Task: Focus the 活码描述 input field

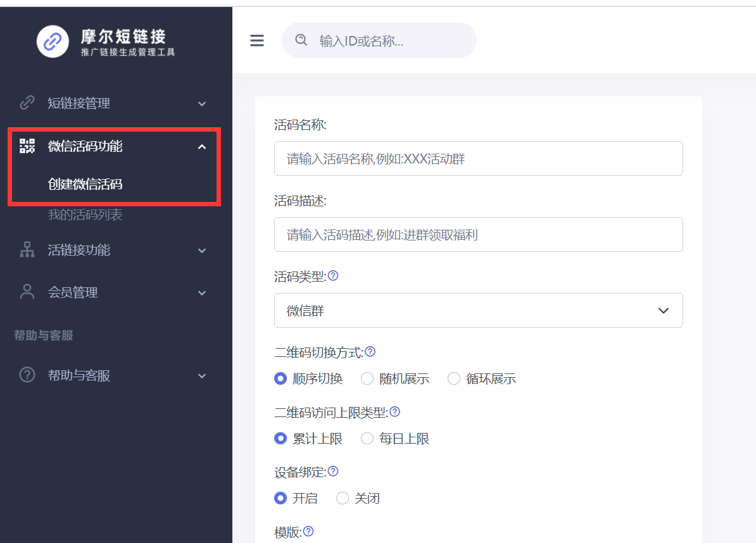Action: (x=478, y=235)
